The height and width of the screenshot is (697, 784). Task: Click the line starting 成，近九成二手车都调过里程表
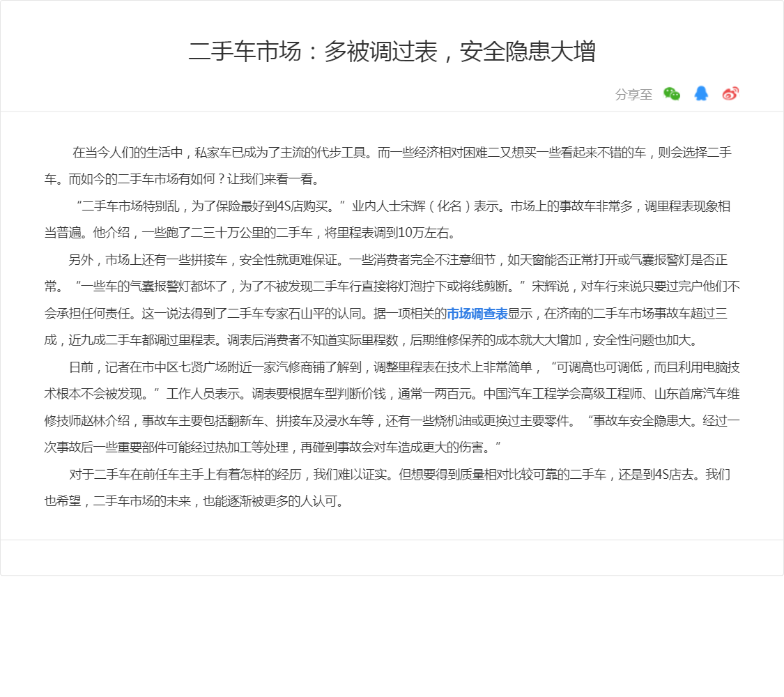tap(371, 340)
